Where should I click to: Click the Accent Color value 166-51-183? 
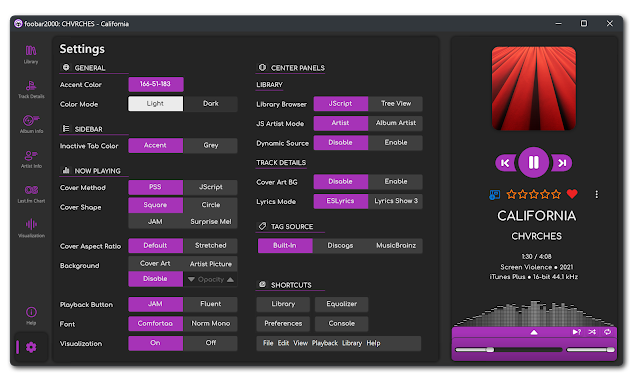pyautogui.click(x=156, y=84)
